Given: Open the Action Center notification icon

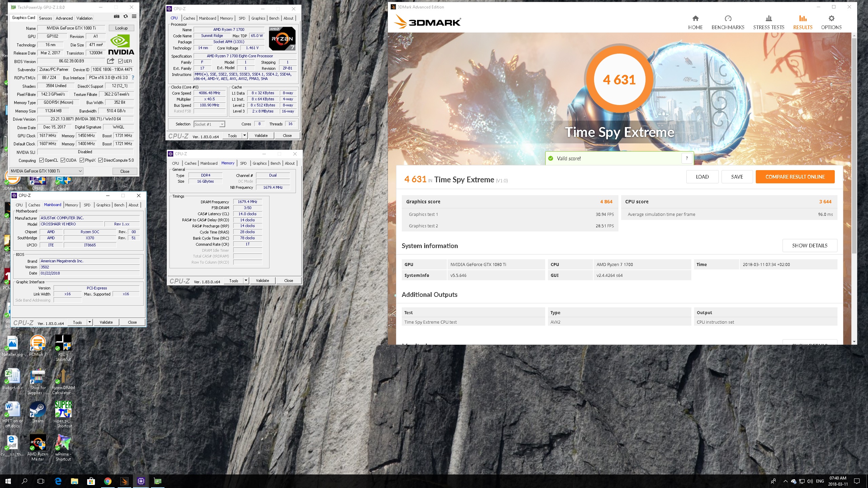Looking at the screenshot, I should pos(857,481).
